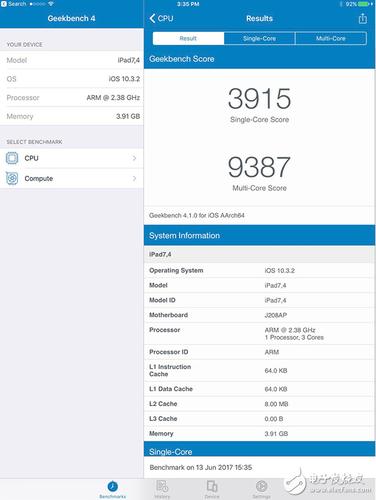
Task: Tap the Geekbench 4 title
Action: 71,18
